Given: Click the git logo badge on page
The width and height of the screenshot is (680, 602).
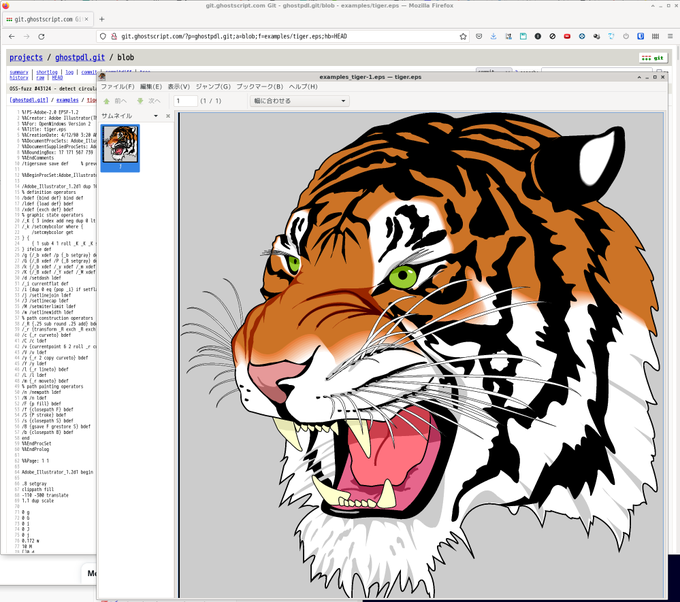Looking at the screenshot, I should click(x=653, y=58).
